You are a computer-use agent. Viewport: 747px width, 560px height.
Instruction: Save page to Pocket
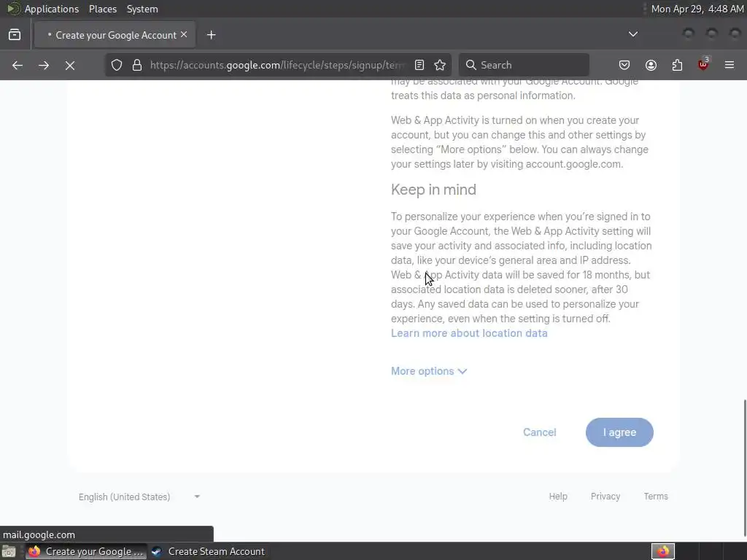[x=624, y=65]
